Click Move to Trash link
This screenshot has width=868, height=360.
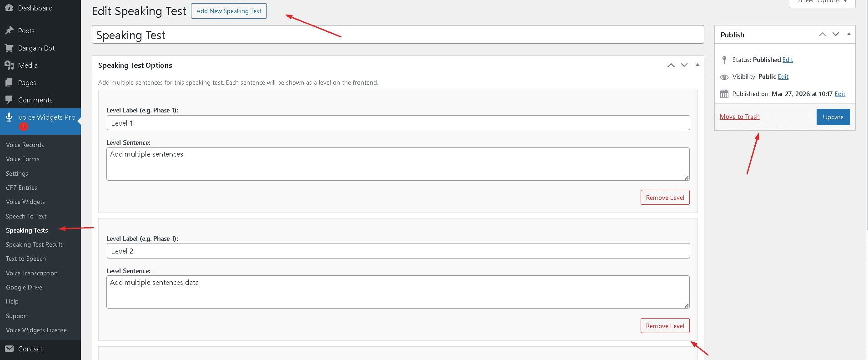coord(739,117)
